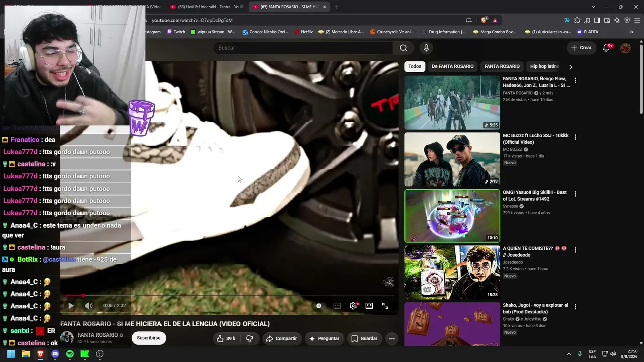Open options for FANTA ROSARIO, Ñengo Flow video

pos(575,80)
